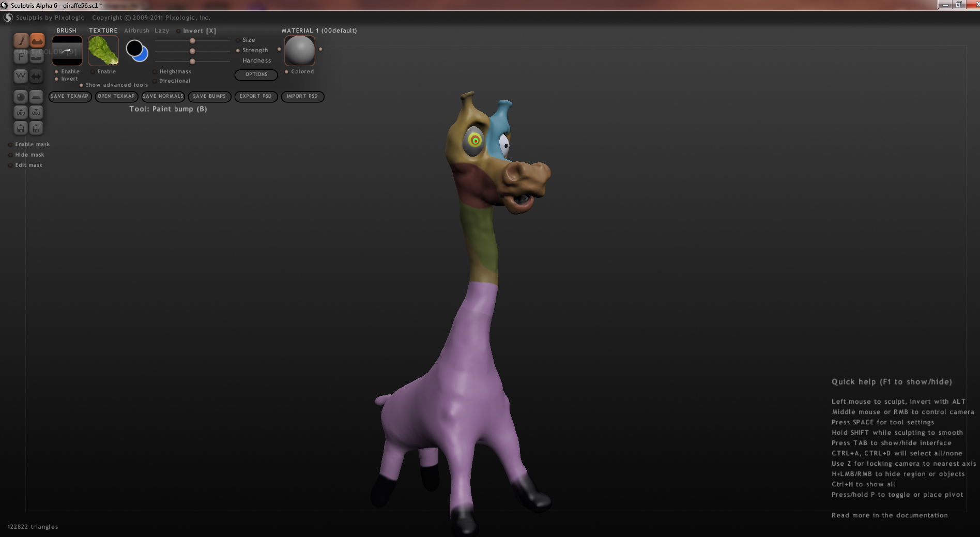The image size is (980, 537).
Task: Click the SAVE TEXMAP button
Action: coord(70,97)
